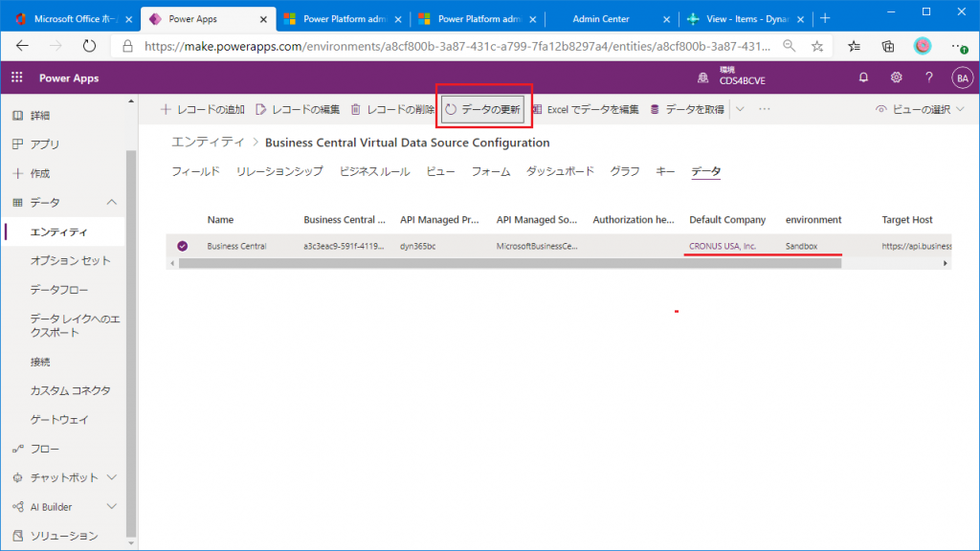This screenshot has width=980, height=551.
Task: Open ゲートウェイ in the sidebar
Action: (x=59, y=420)
